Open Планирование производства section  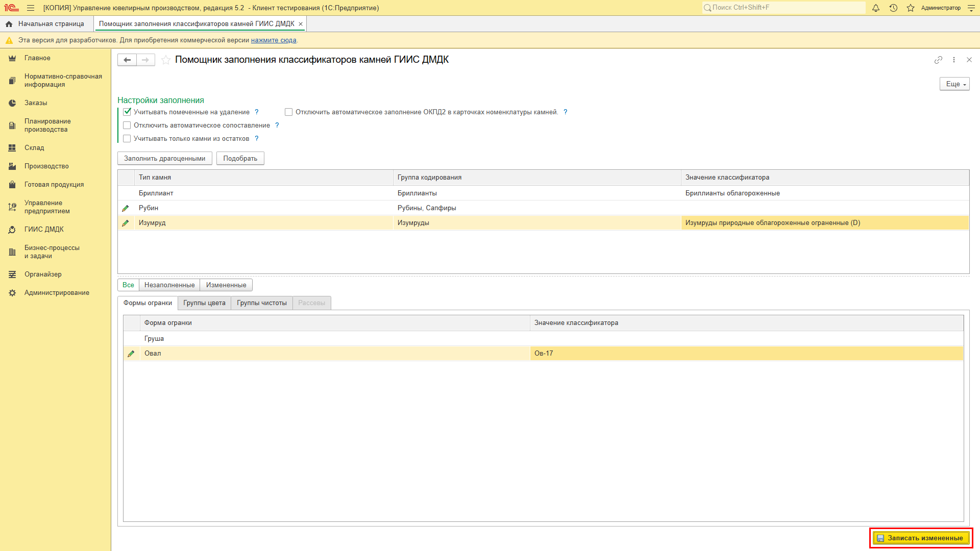pyautogui.click(x=47, y=126)
